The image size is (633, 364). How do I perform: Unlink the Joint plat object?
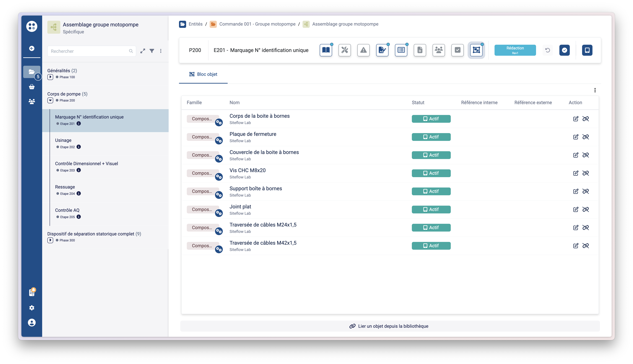(585, 210)
